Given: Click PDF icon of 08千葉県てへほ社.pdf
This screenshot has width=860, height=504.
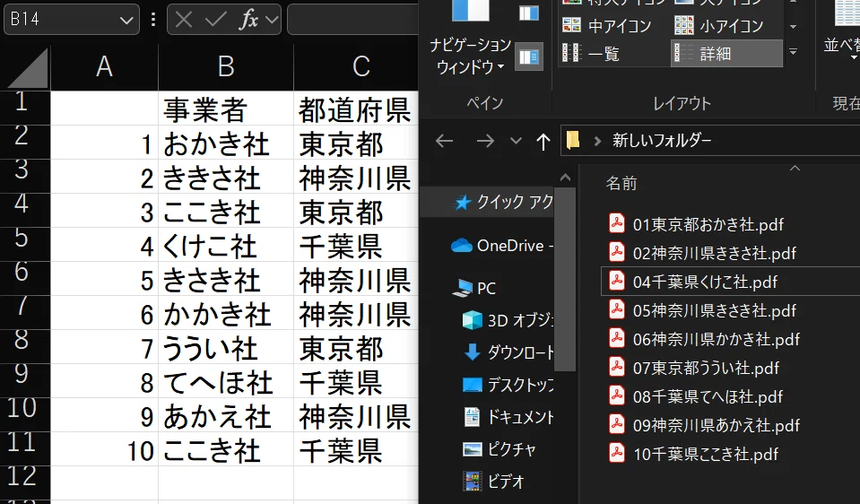Looking at the screenshot, I should (617, 395).
